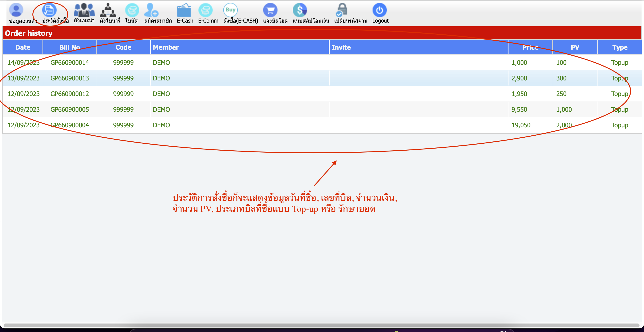Click the horizontal scrollbar at bottom
Screen dimensions: 644x332
point(321,325)
